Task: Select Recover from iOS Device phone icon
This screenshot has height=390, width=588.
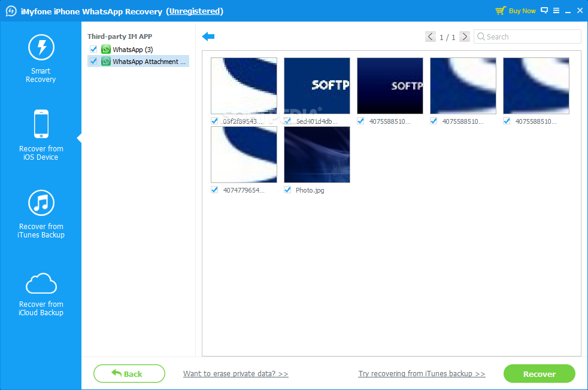Action: coord(41,124)
